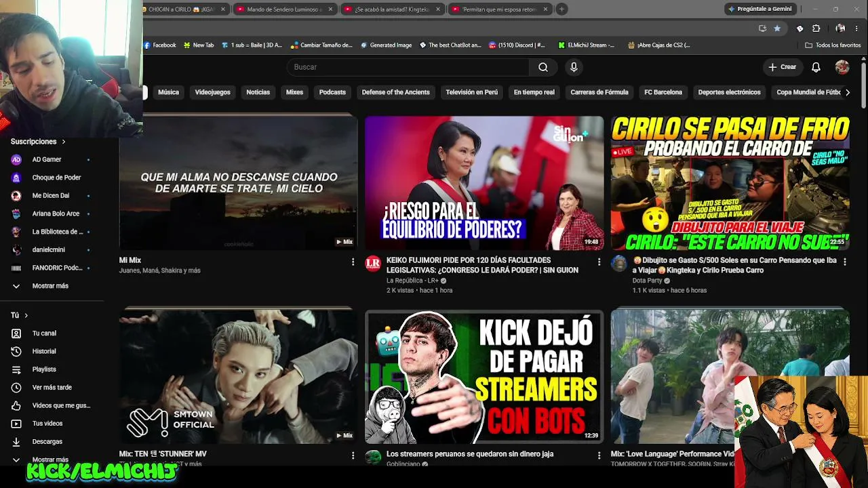
Task: Open the Keiko Fujimori video title link
Action: pos(482,265)
